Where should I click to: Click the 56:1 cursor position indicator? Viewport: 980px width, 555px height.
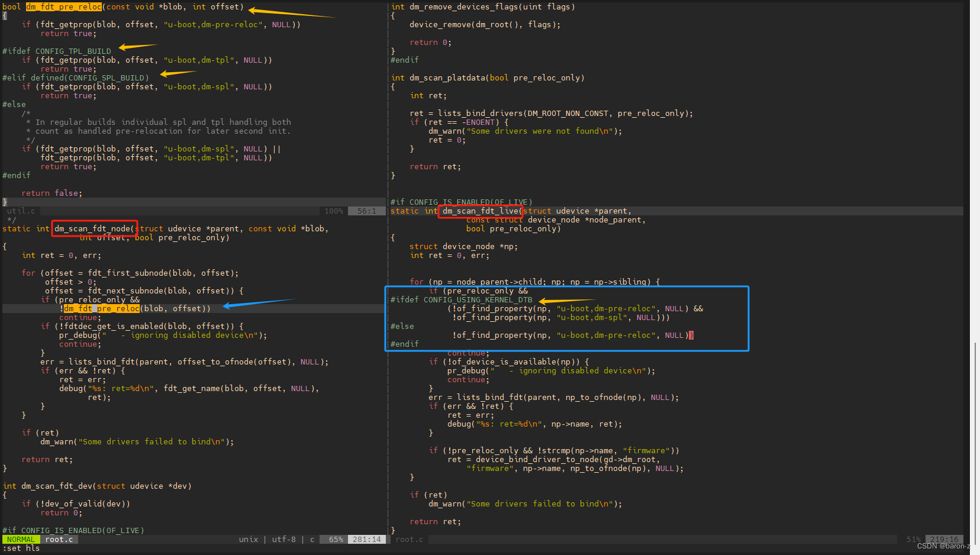tap(366, 211)
